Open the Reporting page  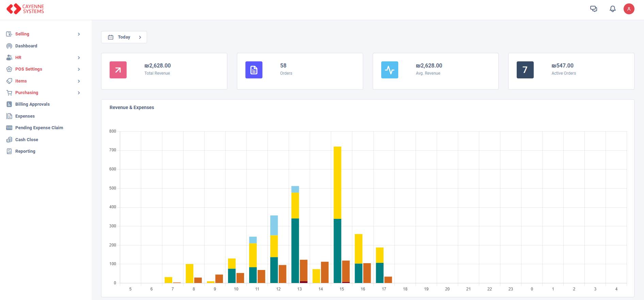25,151
